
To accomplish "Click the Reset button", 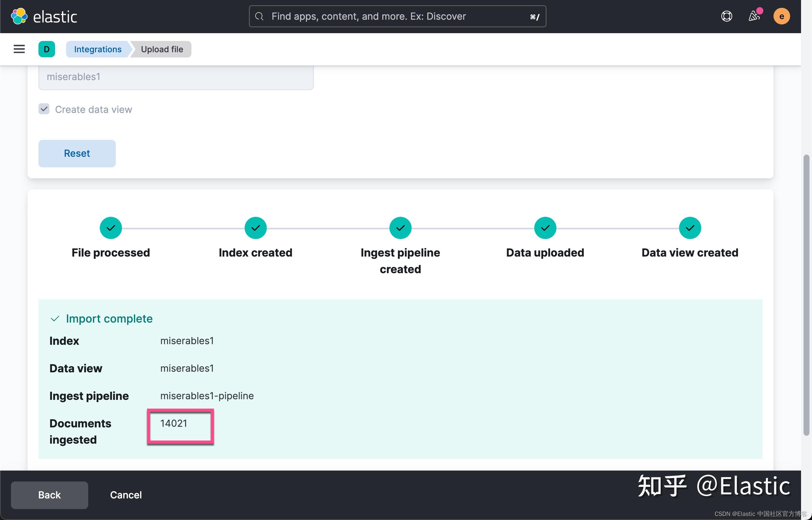I will [77, 153].
